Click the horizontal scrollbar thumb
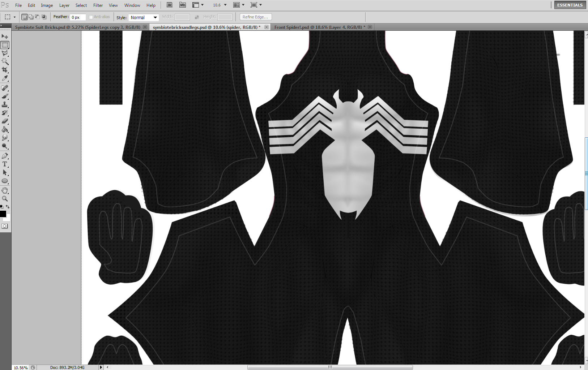Screen dimensions: 588x370 330,367
